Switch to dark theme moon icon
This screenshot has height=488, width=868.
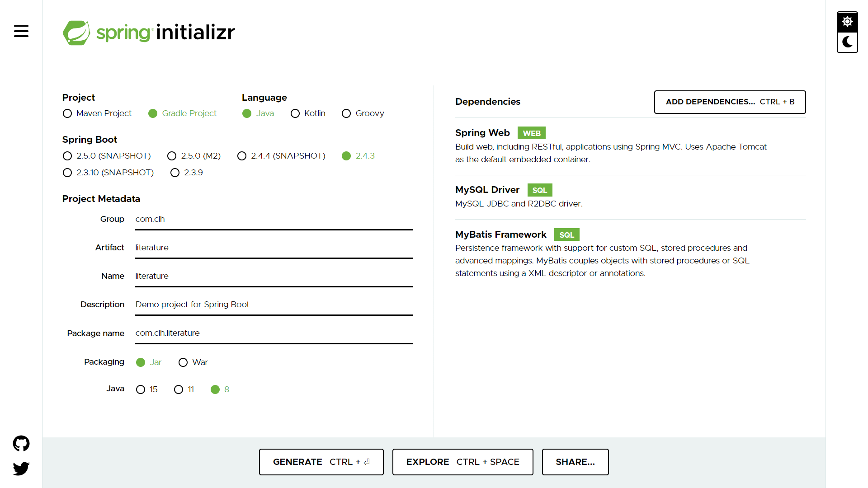(x=847, y=42)
